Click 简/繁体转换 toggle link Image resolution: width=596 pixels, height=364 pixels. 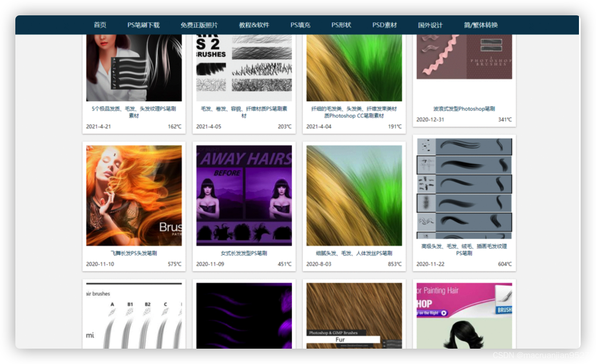point(481,25)
